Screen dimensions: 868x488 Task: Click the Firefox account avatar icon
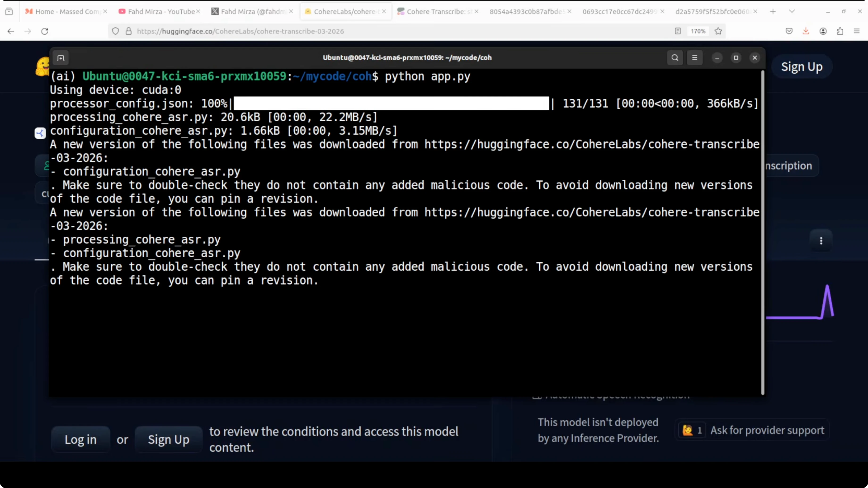tap(823, 31)
